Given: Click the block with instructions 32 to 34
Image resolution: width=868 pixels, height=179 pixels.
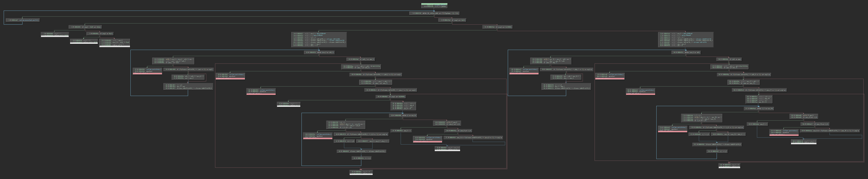Looking at the screenshot, I should [x=188, y=86].
